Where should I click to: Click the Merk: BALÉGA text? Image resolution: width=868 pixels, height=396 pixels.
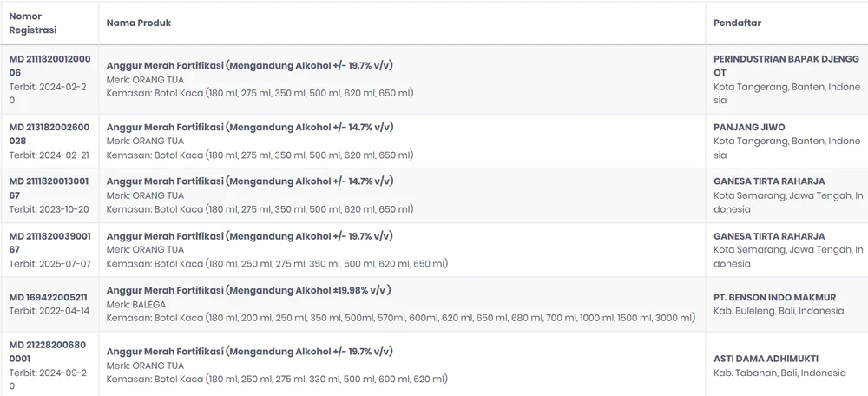pos(136,305)
